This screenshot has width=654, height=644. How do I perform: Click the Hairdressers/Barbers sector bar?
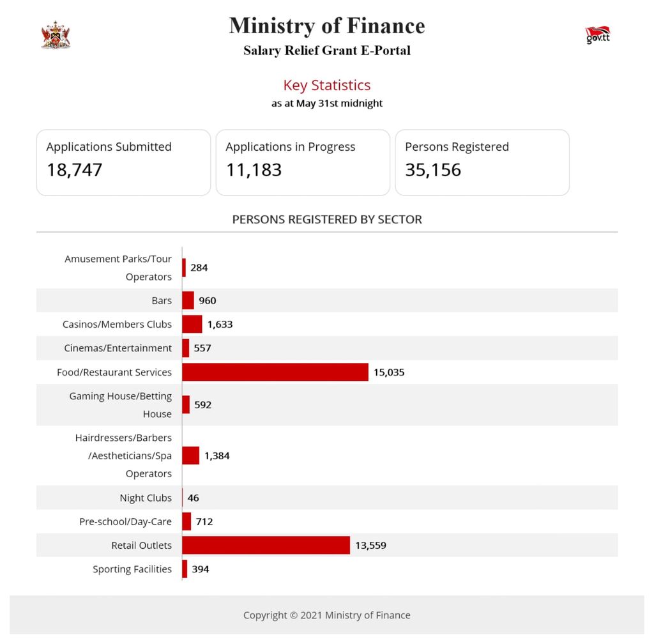[x=190, y=456]
